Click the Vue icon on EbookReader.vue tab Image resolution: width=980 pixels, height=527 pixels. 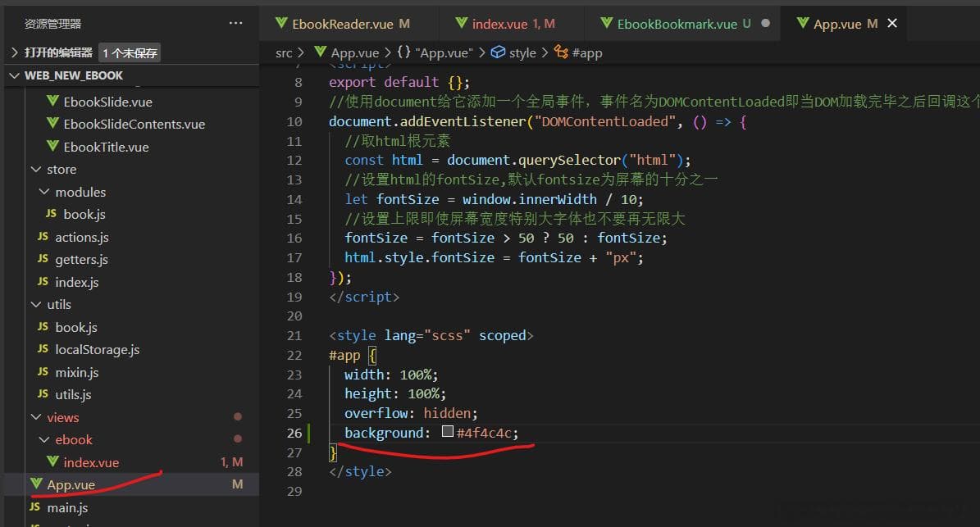281,23
